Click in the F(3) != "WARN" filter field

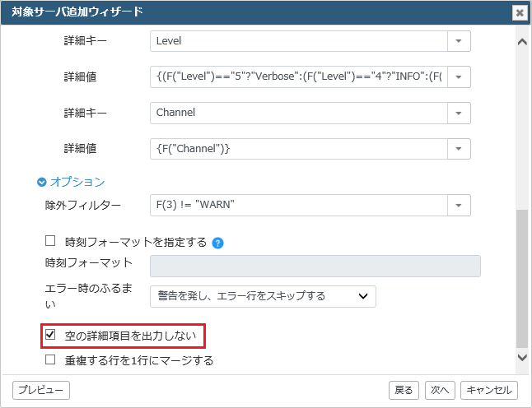pos(299,205)
